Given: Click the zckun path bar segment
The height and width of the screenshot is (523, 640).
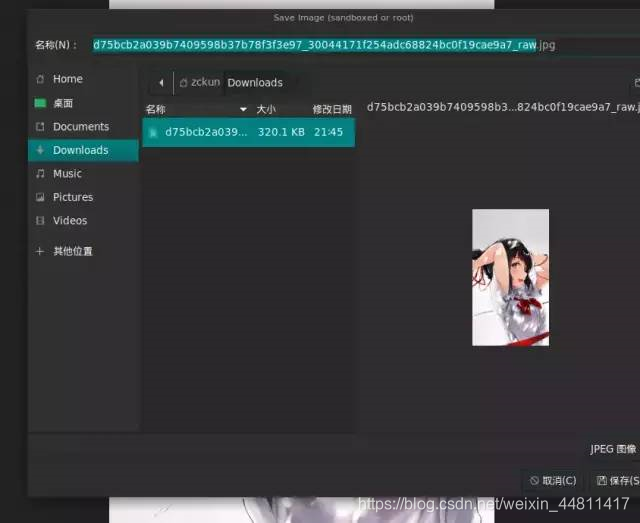Looking at the screenshot, I should coord(200,82).
